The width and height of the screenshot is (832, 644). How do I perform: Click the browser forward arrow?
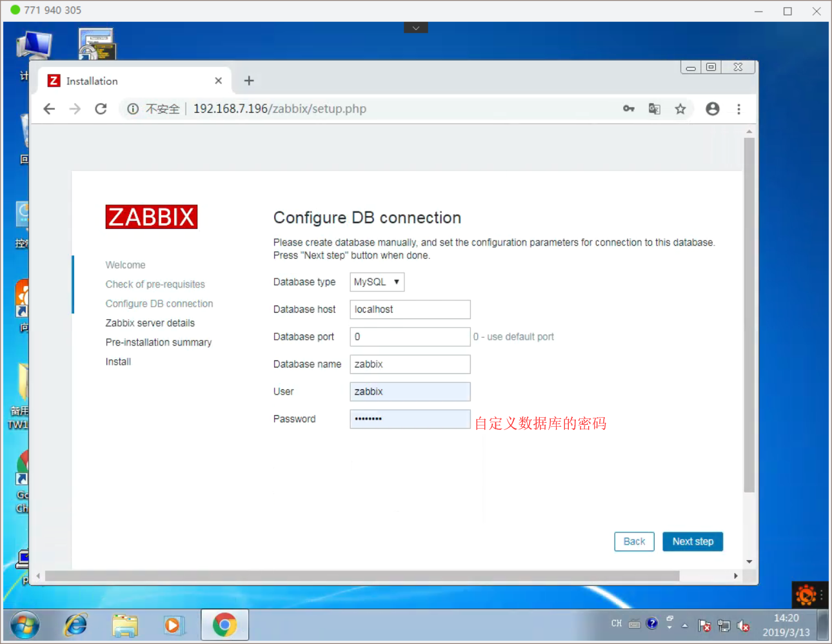click(75, 109)
